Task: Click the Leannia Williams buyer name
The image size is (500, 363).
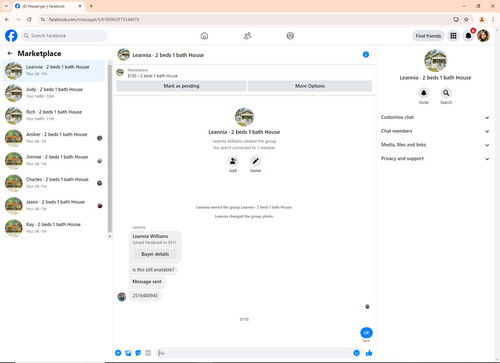Action: coord(150,236)
